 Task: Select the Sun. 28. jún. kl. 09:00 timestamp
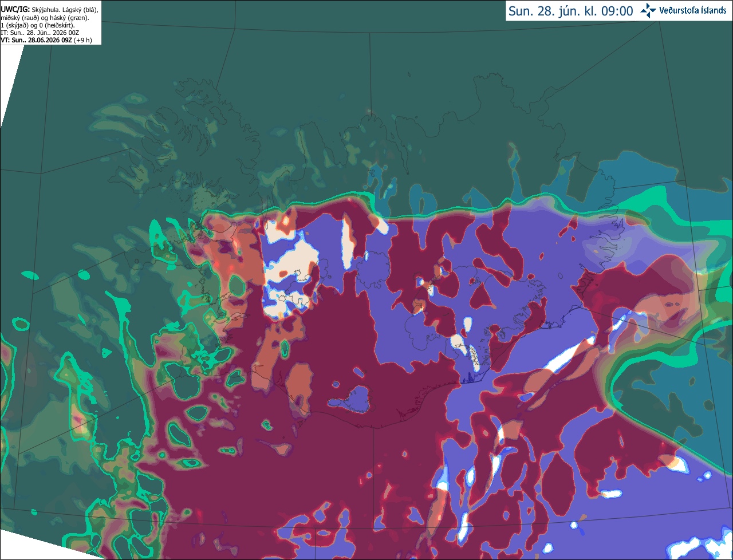tap(570, 11)
